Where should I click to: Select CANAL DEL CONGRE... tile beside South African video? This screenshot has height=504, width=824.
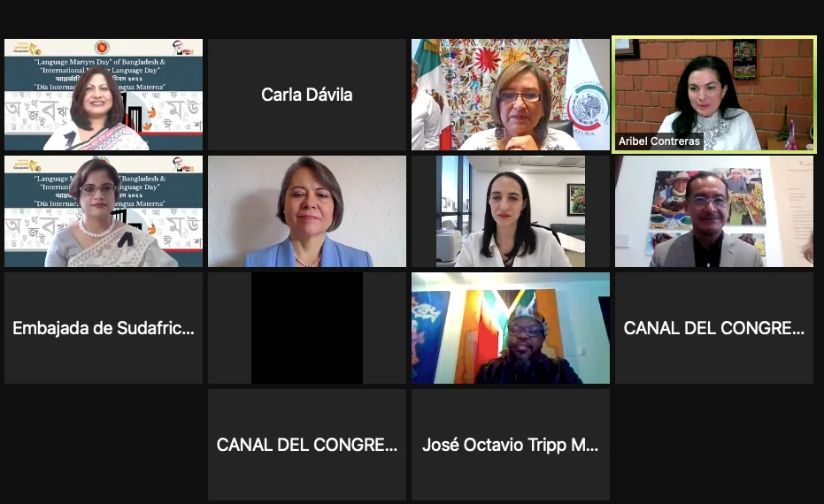pyautogui.click(x=714, y=327)
